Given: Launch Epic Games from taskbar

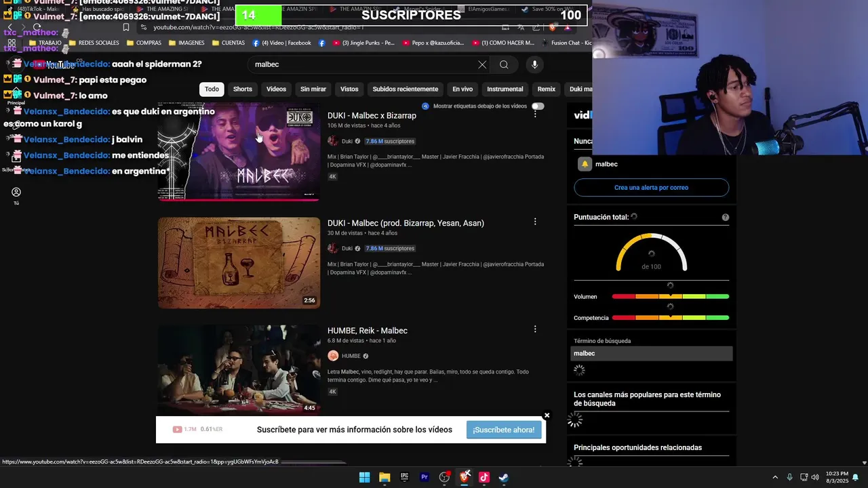Looking at the screenshot, I should [x=404, y=477].
